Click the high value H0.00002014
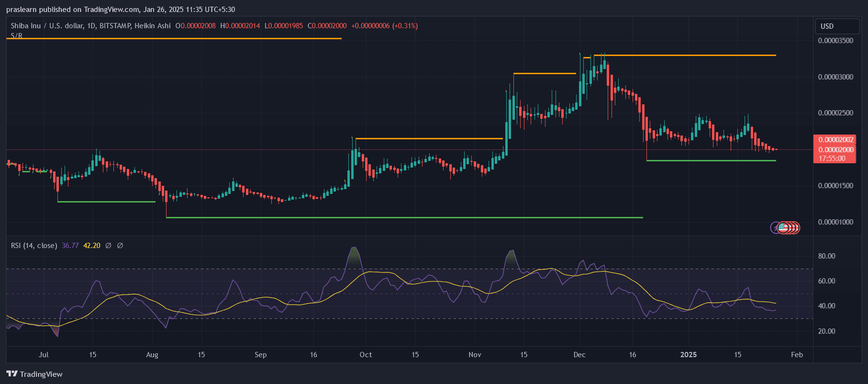The width and height of the screenshot is (868, 384). pyautogui.click(x=240, y=26)
